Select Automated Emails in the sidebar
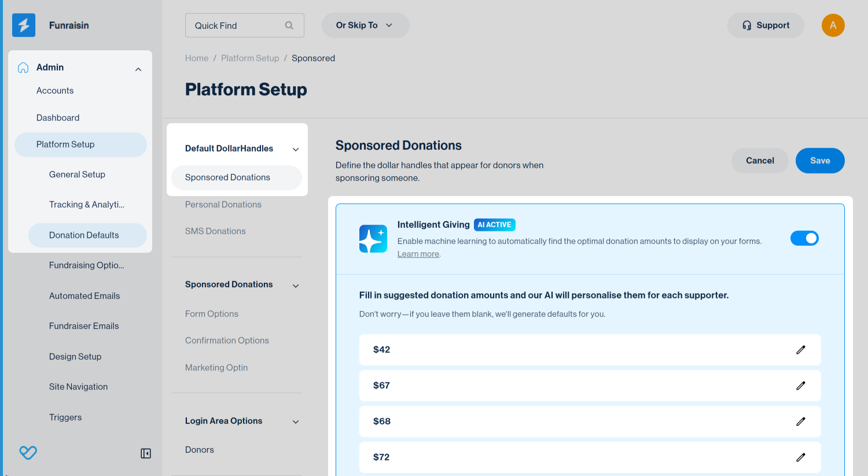 click(x=84, y=296)
